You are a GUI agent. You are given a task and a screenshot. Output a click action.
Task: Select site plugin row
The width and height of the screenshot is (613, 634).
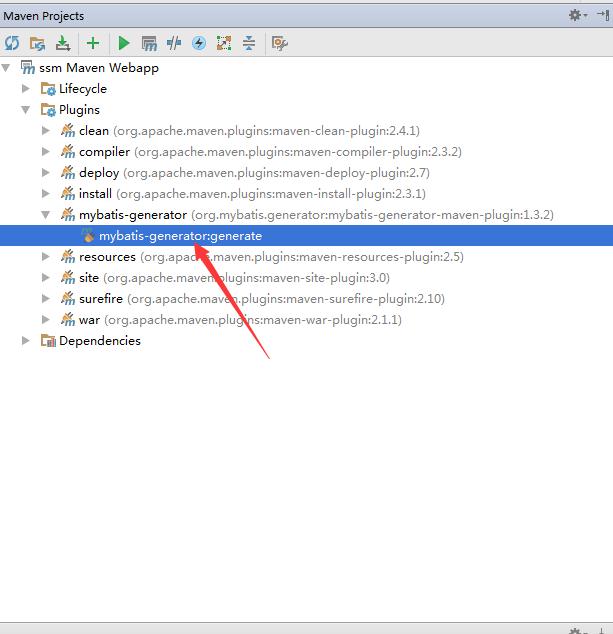coord(306,278)
